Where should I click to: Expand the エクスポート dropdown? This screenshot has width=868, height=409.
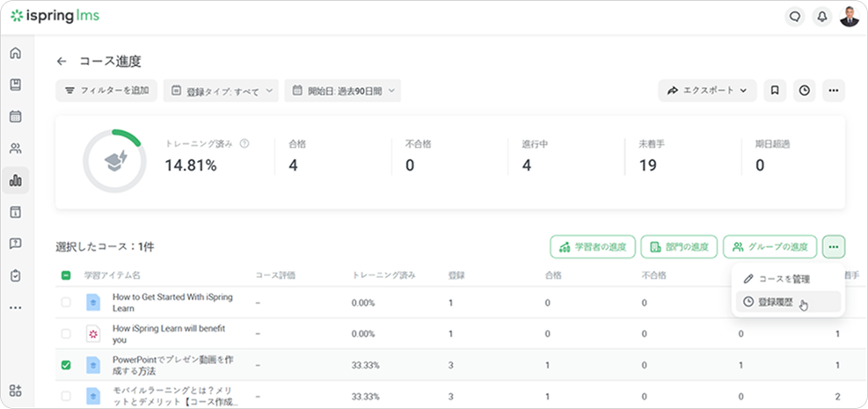click(707, 90)
